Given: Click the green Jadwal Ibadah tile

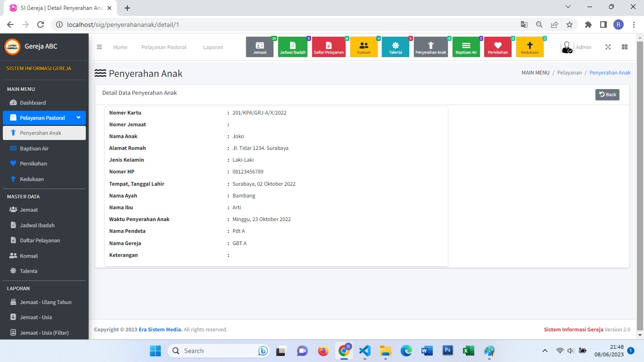Looking at the screenshot, I should (x=292, y=47).
